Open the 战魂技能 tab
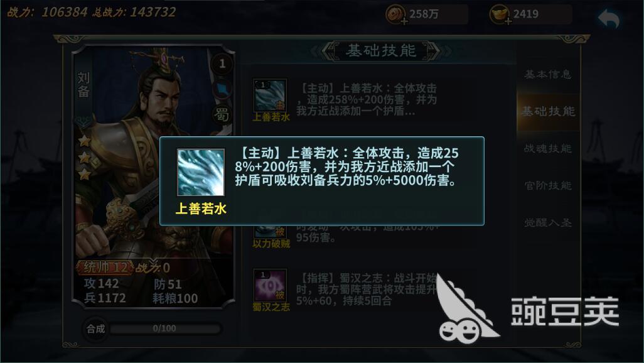Image resolution: width=644 pixels, height=363 pixels. click(548, 148)
